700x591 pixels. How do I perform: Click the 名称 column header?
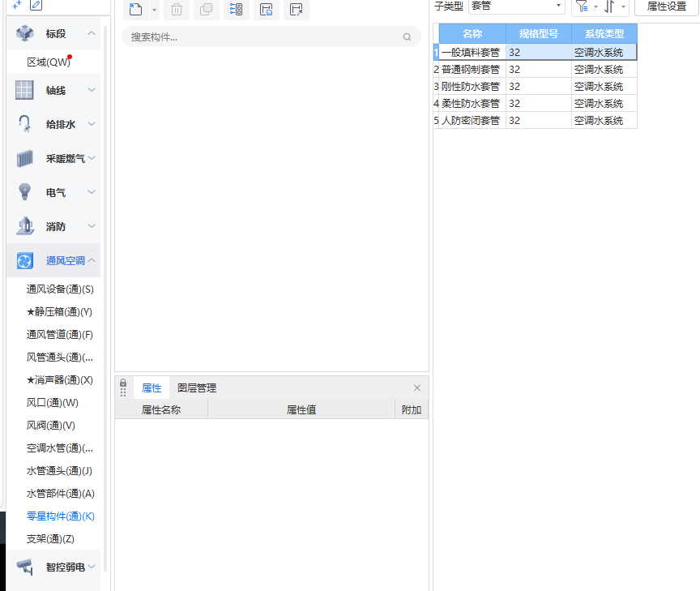pos(472,33)
